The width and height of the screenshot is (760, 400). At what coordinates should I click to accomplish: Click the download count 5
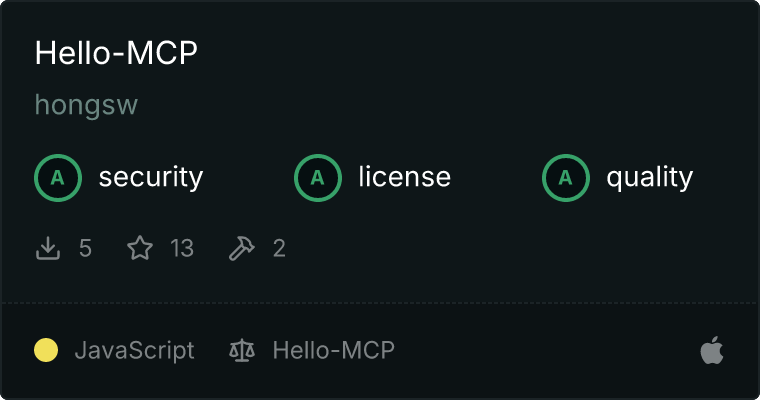85,248
